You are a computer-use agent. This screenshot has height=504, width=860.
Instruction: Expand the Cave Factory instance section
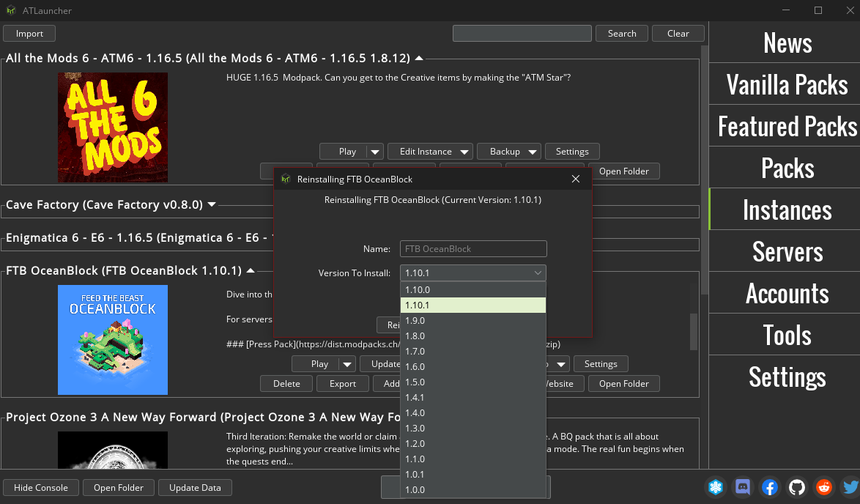212,204
